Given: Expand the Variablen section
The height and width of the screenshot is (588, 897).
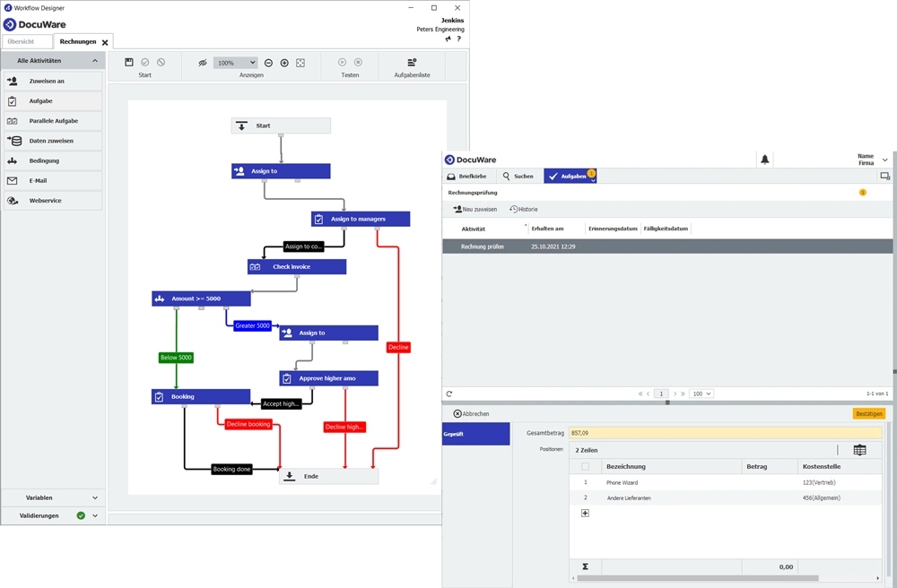Looking at the screenshot, I should pos(95,497).
